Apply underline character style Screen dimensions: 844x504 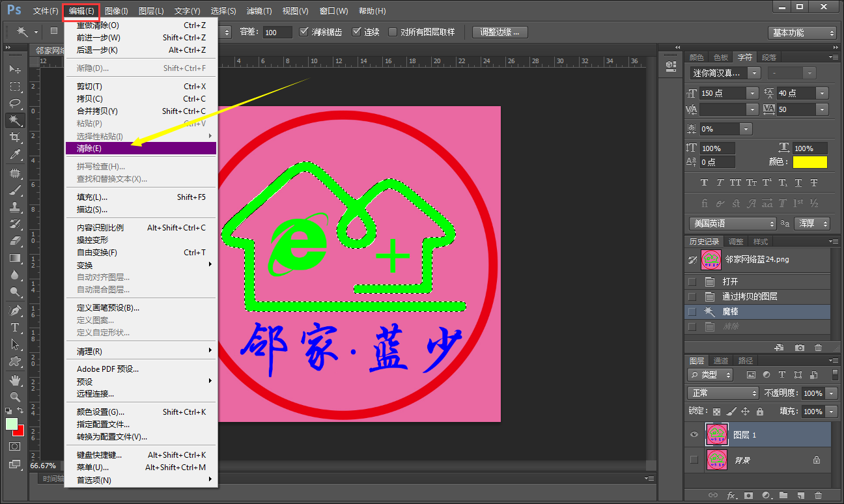pyautogui.click(x=798, y=182)
